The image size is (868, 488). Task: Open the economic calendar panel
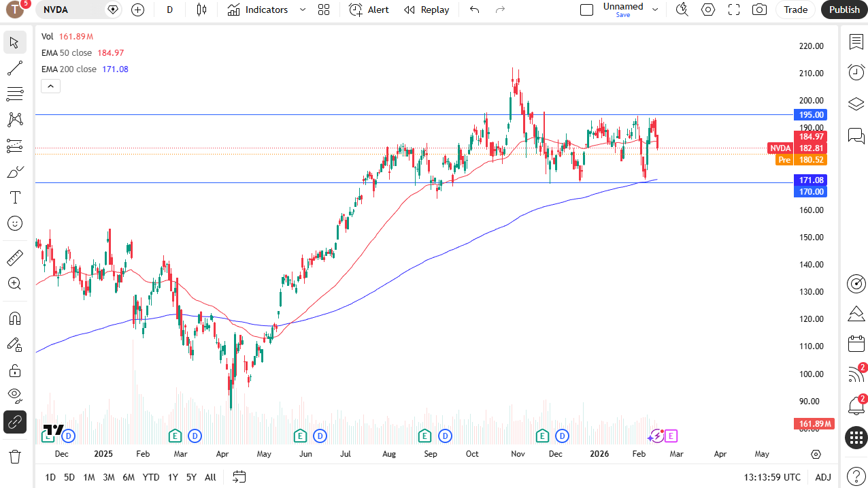pos(856,344)
